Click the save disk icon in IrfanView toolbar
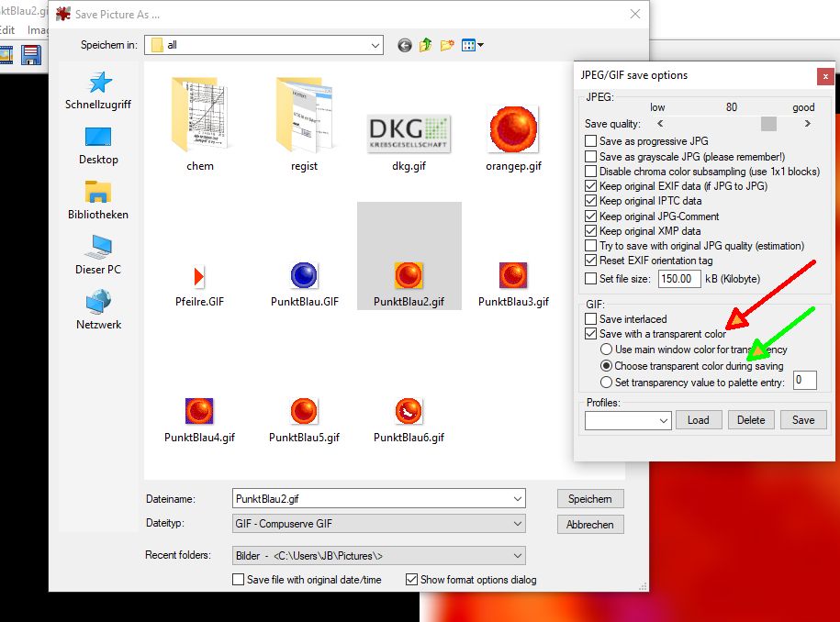The image size is (840, 622). tap(31, 55)
